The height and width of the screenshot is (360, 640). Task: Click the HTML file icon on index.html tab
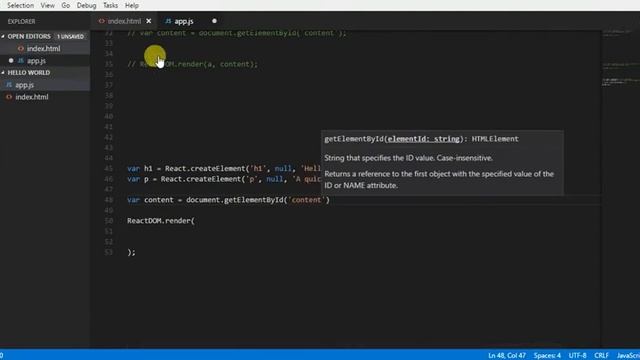click(x=101, y=21)
